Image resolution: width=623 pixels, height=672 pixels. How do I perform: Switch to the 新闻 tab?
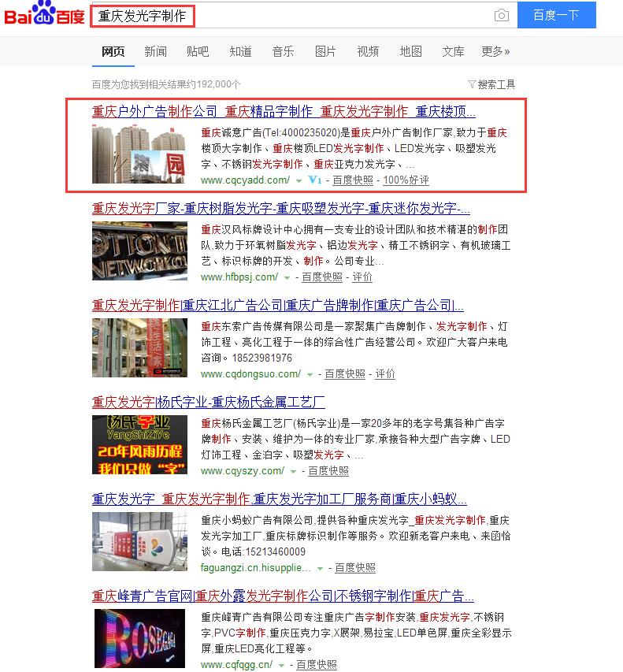click(x=155, y=52)
